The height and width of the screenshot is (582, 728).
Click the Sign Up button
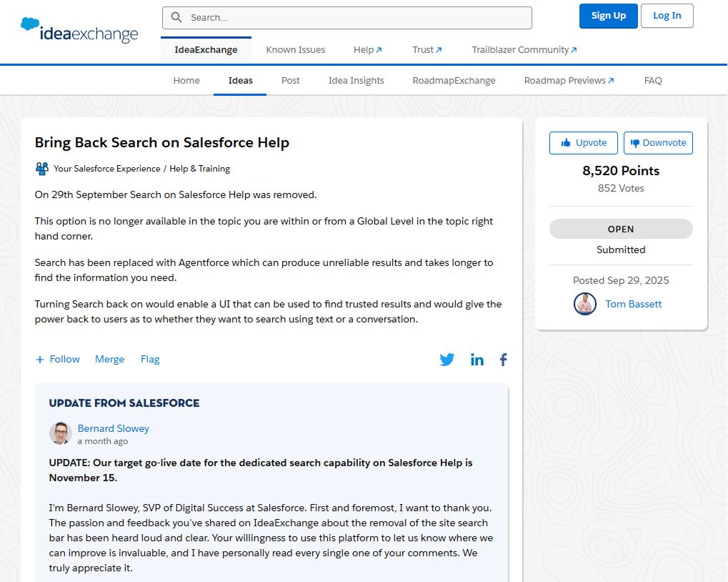[x=608, y=16]
